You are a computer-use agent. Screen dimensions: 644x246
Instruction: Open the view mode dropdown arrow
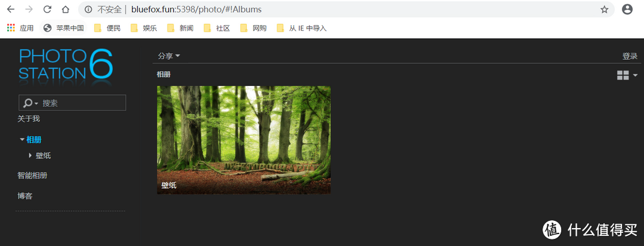pyautogui.click(x=636, y=75)
